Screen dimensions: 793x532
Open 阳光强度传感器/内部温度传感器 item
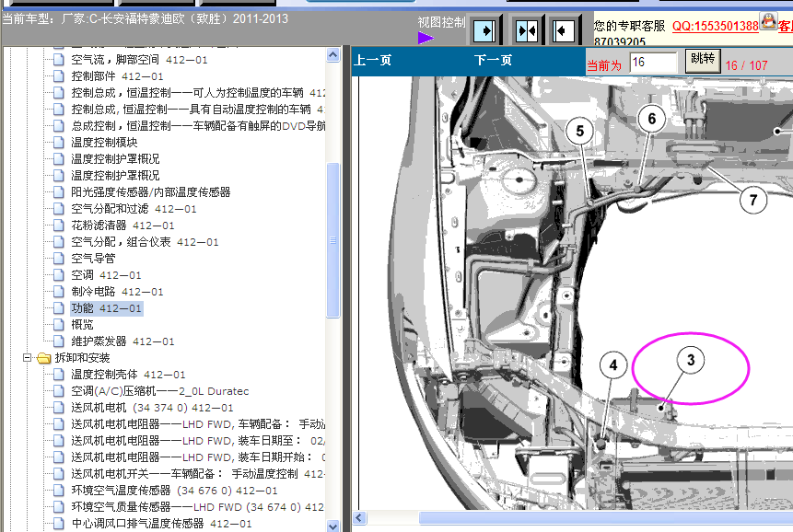151,192
